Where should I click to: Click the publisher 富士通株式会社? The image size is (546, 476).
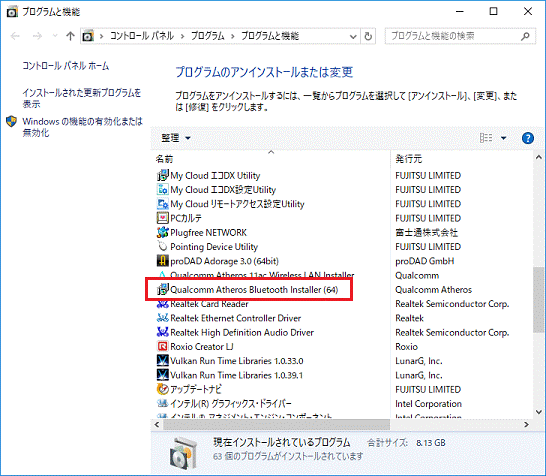(x=427, y=232)
